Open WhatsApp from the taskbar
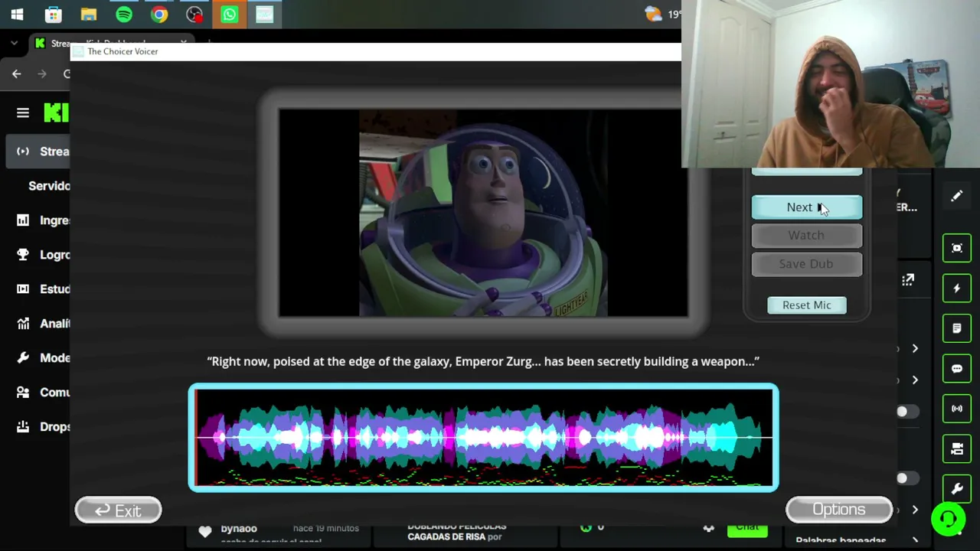980x551 pixels. point(229,15)
